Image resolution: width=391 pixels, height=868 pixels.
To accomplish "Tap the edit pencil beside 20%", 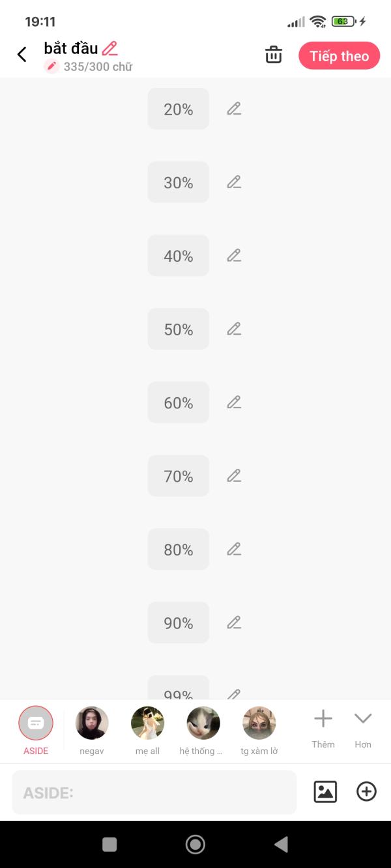I will [x=234, y=109].
